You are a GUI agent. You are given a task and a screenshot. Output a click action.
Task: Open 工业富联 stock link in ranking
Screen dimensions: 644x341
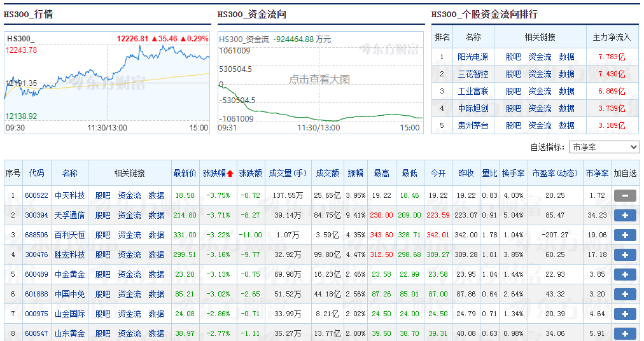coord(473,91)
